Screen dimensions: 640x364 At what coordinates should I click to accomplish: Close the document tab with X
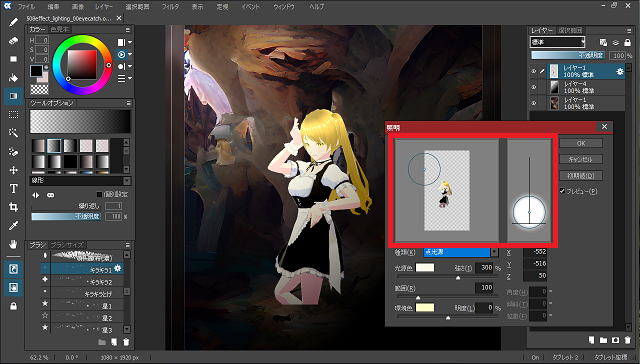coord(119,18)
